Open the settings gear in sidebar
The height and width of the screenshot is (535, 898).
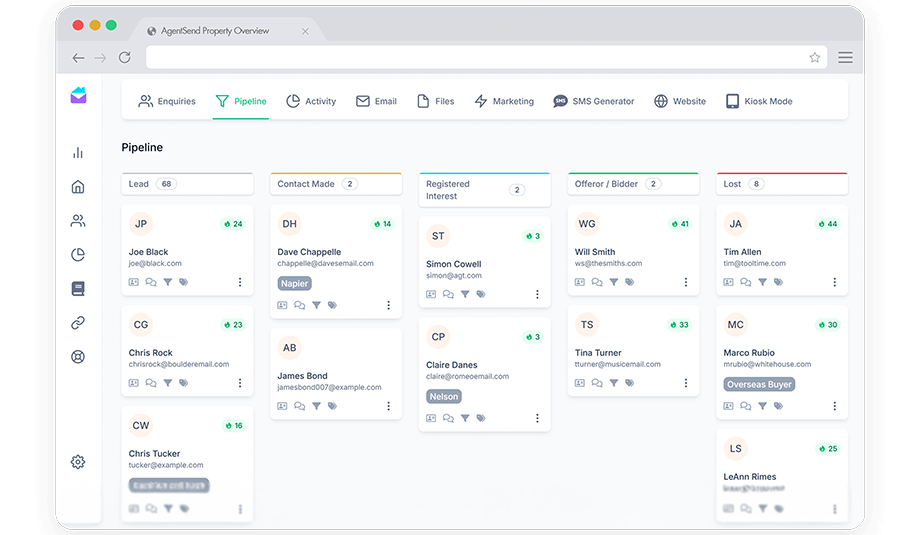pyautogui.click(x=78, y=462)
